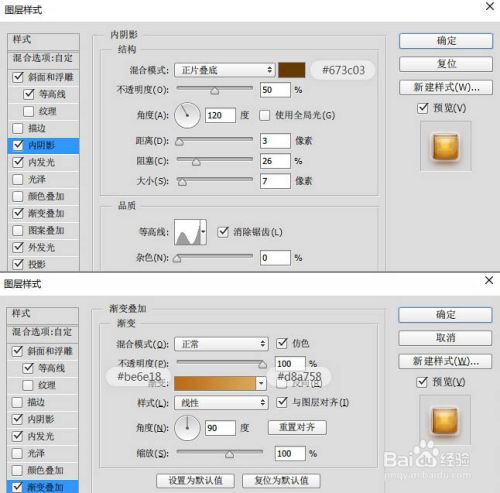The width and height of the screenshot is (500, 493).
Task: Click the angle dial beside 120 degrees
Action: pyautogui.click(x=187, y=115)
